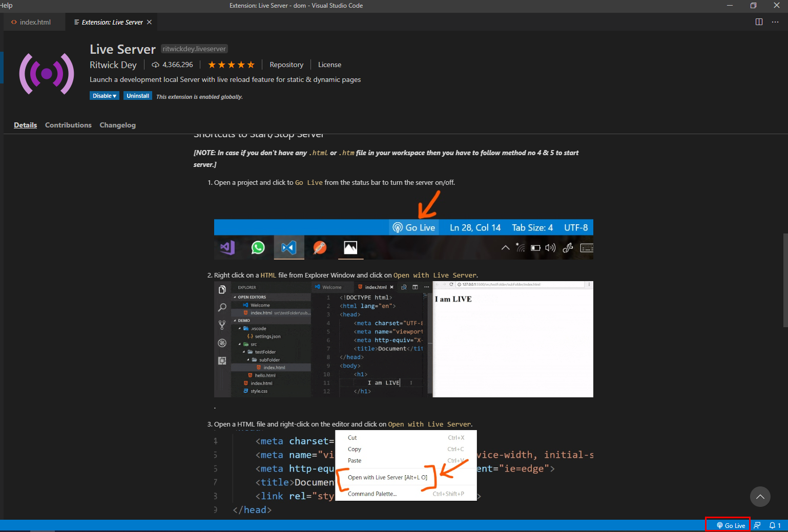Open the Help menu
Screen dimensions: 788x532
(x=6, y=5)
